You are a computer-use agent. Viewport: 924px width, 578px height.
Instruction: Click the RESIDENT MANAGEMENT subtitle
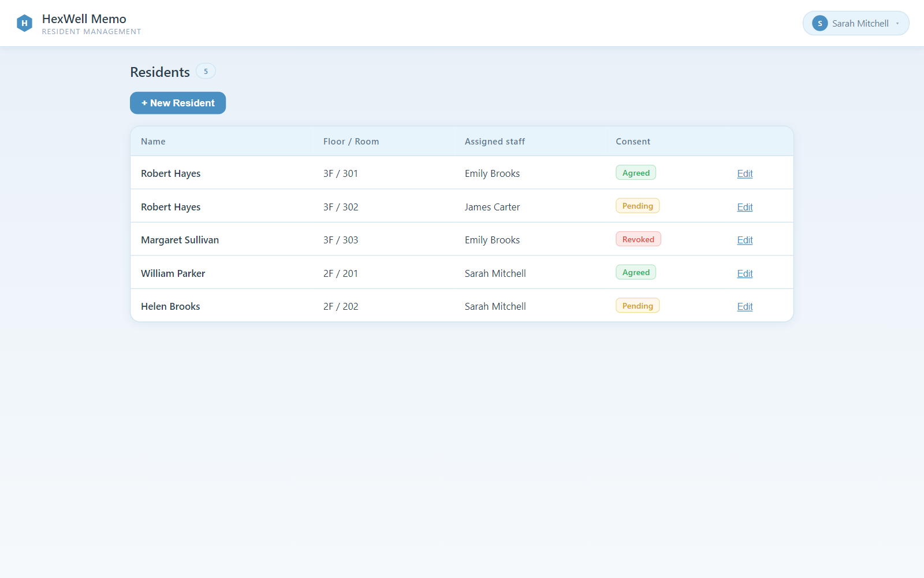[x=92, y=32]
